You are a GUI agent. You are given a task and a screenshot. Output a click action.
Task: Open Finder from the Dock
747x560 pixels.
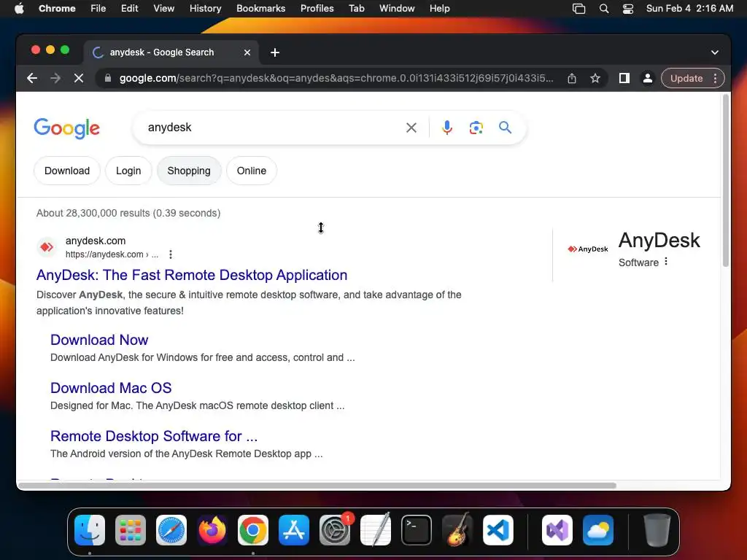pyautogui.click(x=90, y=530)
